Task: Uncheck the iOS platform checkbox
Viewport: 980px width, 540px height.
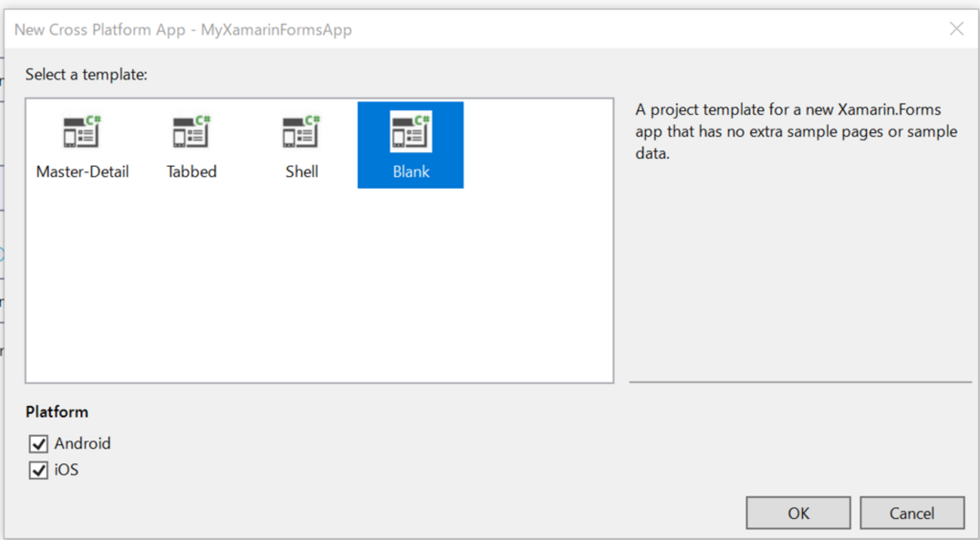Action: [x=38, y=471]
